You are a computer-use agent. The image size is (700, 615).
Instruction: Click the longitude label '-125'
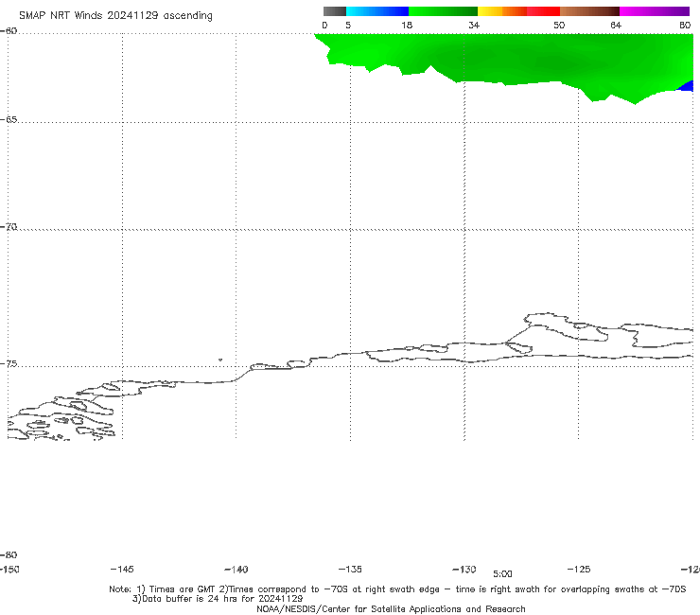pos(579,570)
